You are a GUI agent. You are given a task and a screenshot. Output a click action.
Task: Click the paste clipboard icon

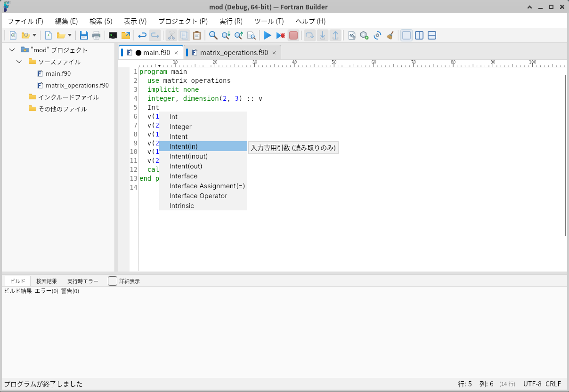pos(197,35)
